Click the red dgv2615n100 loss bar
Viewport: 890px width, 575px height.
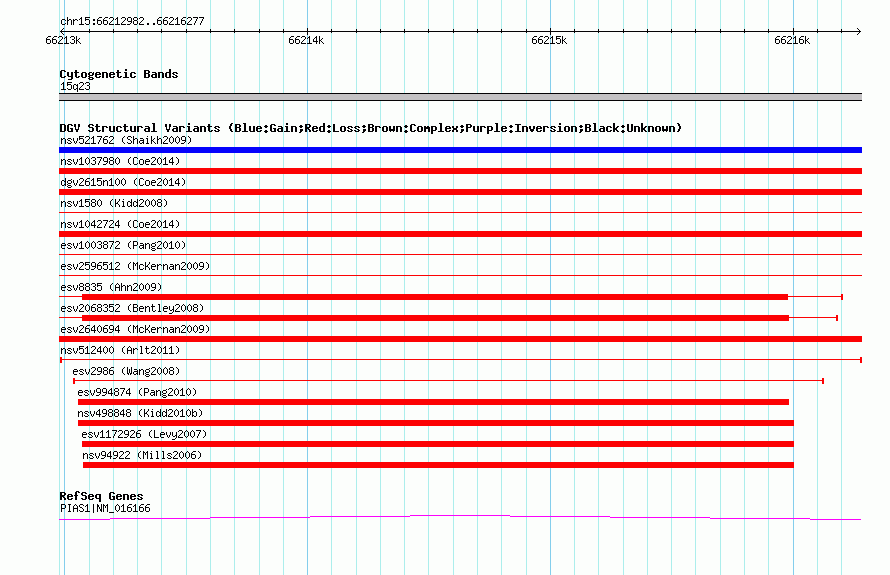[460, 192]
